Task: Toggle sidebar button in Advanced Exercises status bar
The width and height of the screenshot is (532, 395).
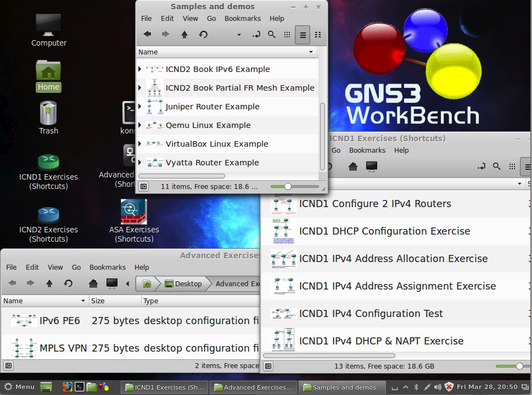Action: pos(8,365)
